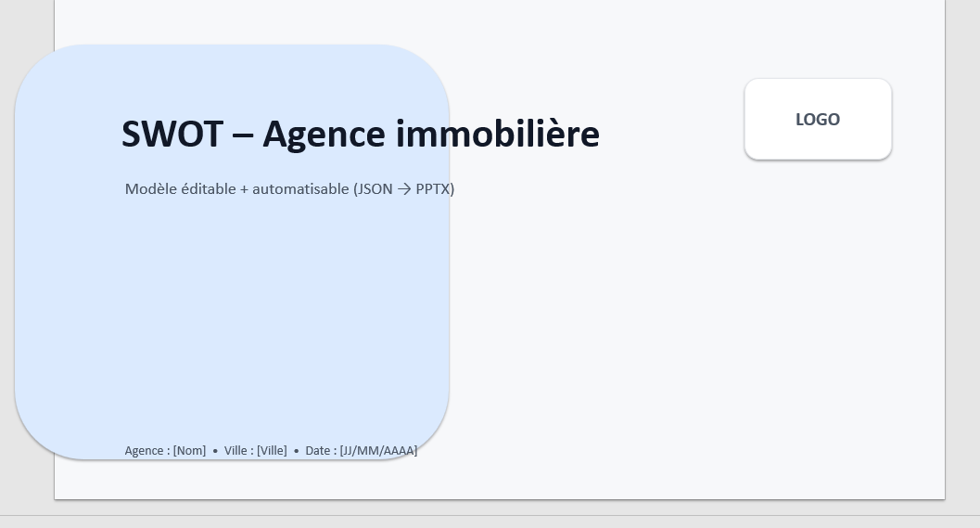
Task: Click the "[Ville]" placeholder in the footer
Action: [x=272, y=451]
